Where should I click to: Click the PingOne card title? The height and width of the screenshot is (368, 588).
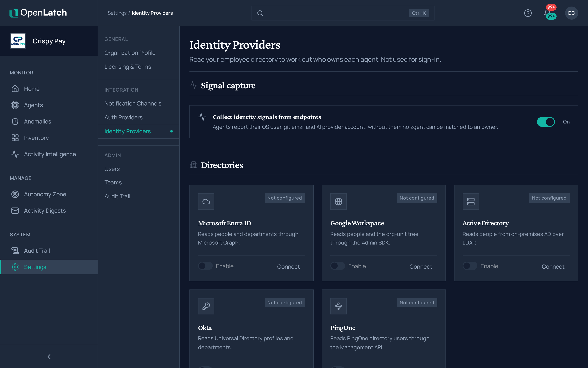coord(343,328)
